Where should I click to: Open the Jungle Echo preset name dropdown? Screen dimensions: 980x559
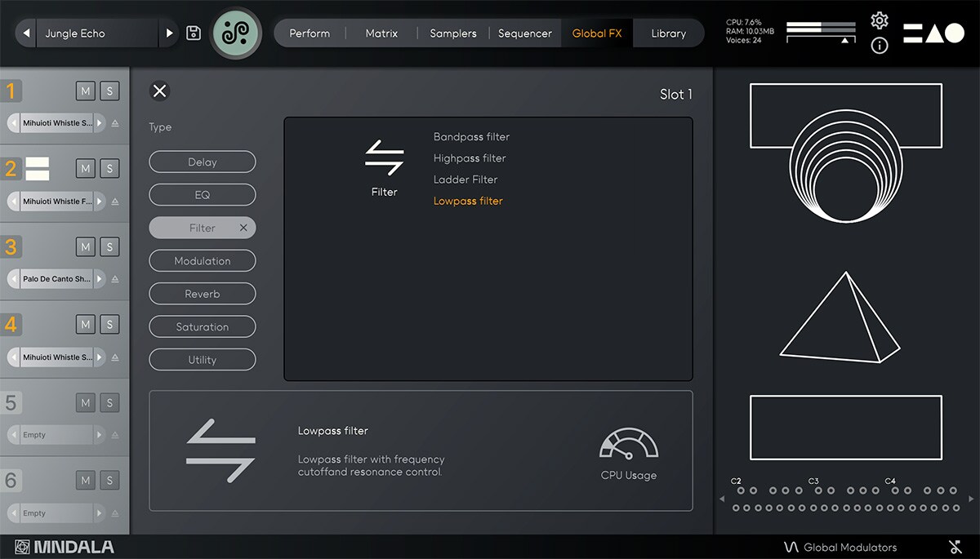[96, 33]
